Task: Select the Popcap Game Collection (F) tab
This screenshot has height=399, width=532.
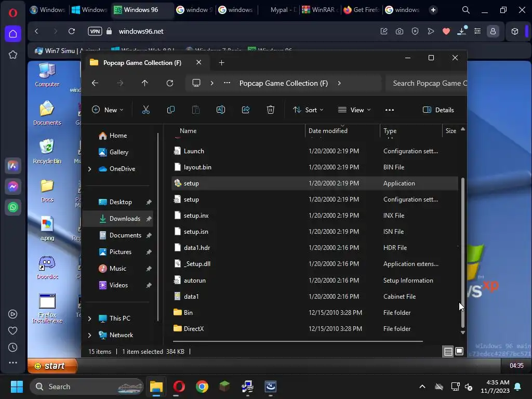Action: click(142, 63)
